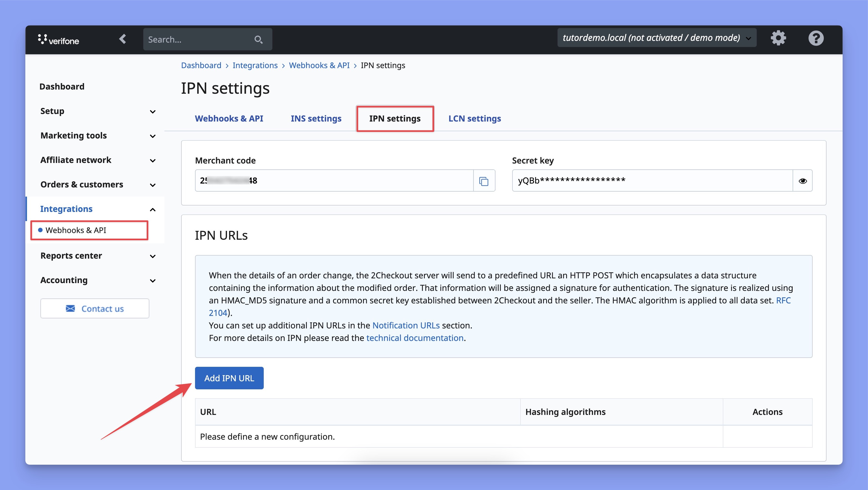Click the envelope icon in Contact us
The height and width of the screenshot is (490, 868).
(70, 308)
